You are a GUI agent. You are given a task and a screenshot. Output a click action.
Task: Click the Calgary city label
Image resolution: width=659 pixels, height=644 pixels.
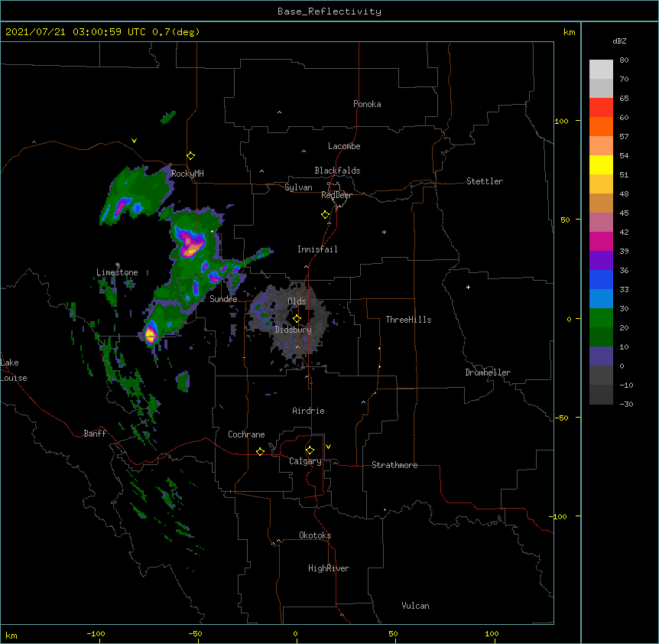(306, 461)
